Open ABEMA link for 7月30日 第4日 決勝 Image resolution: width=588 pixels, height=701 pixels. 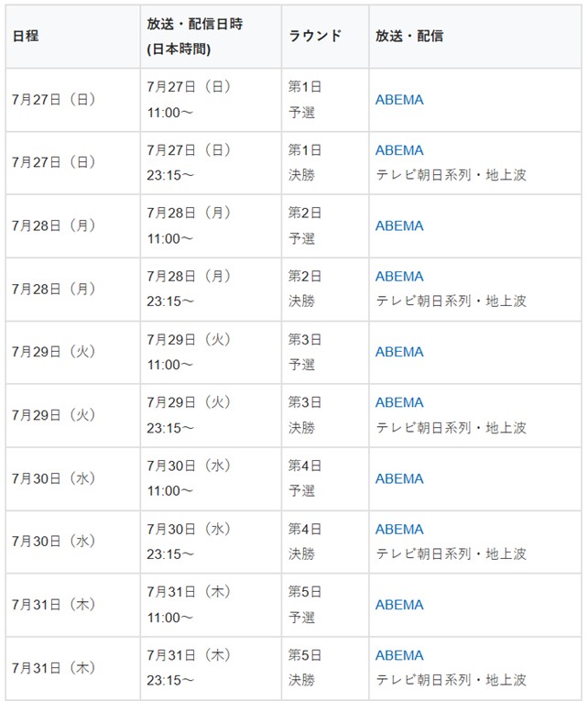399,530
